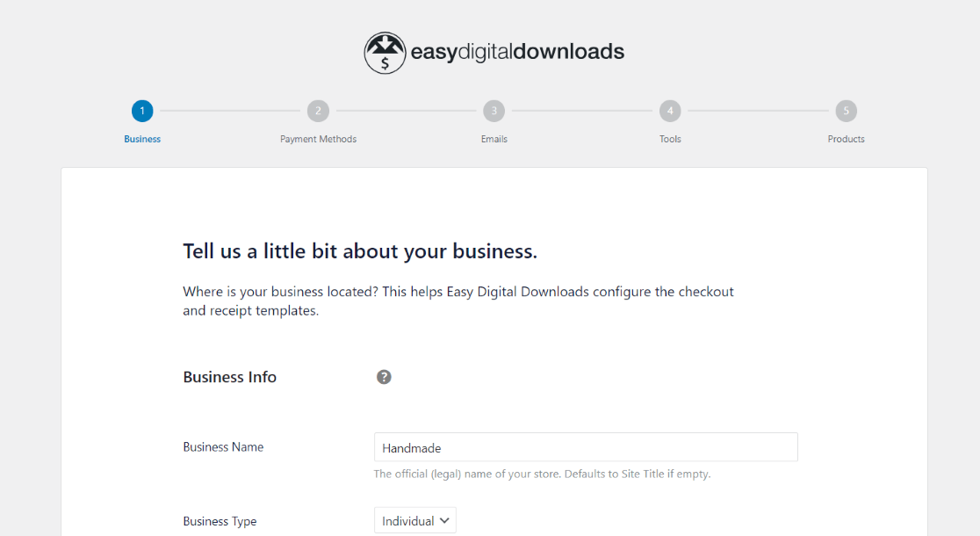Focus the Business Name field containing Handmade
The width and height of the screenshot is (980, 536).
click(x=586, y=447)
